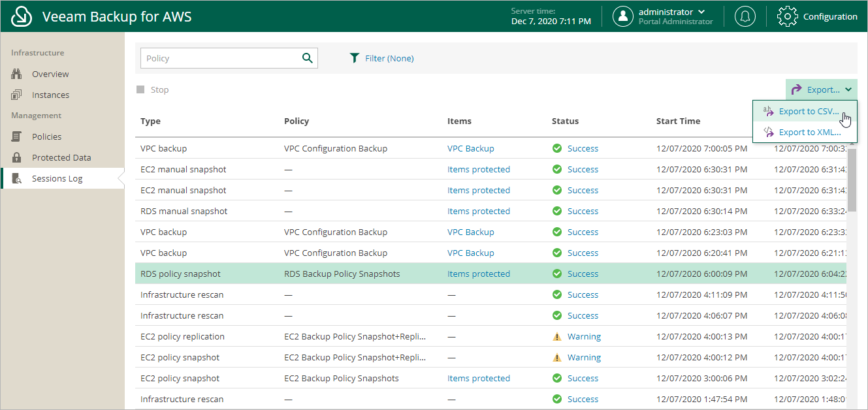This screenshot has height=410, width=868.
Task: Choose Export to XML menu option
Action: point(805,132)
